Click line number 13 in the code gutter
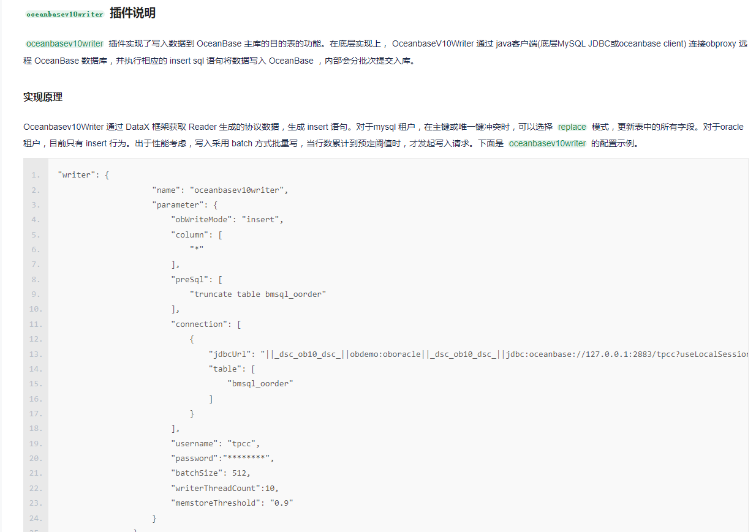 36,354
